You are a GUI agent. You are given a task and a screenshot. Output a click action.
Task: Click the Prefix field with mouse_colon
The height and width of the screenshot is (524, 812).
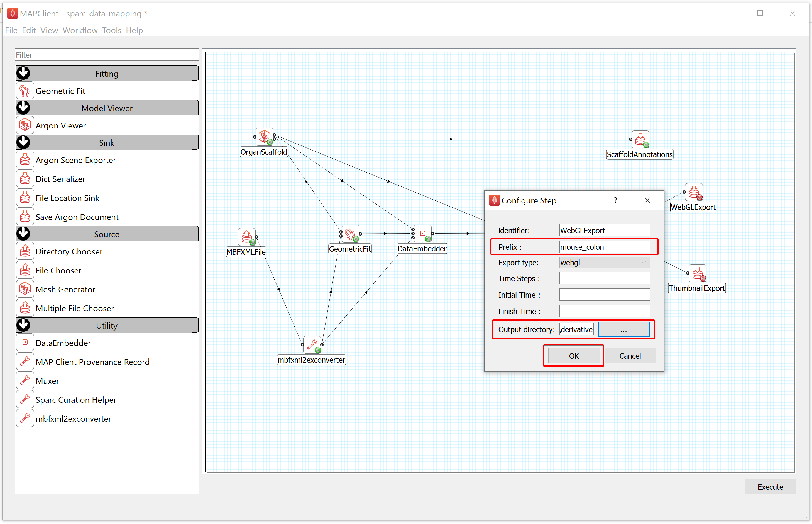click(604, 247)
